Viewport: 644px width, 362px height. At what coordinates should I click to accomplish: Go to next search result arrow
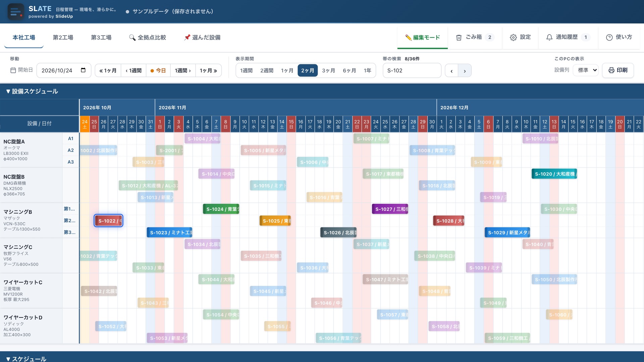coord(465,71)
